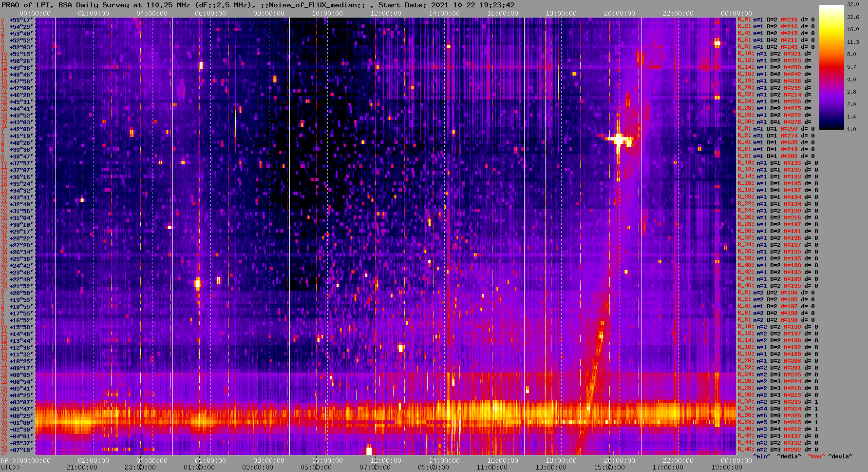
Task: Click the stats row with m=4 D=6 M=324
Action: (x=778, y=409)
